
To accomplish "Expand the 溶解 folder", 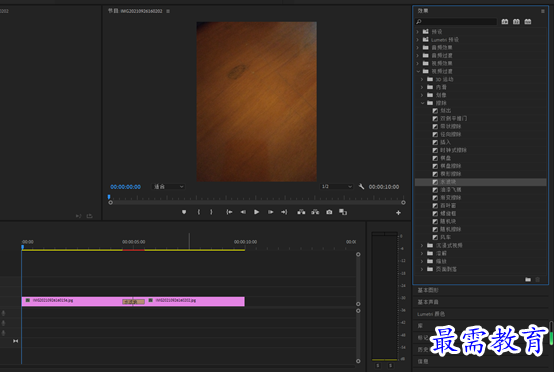I will coord(422,253).
